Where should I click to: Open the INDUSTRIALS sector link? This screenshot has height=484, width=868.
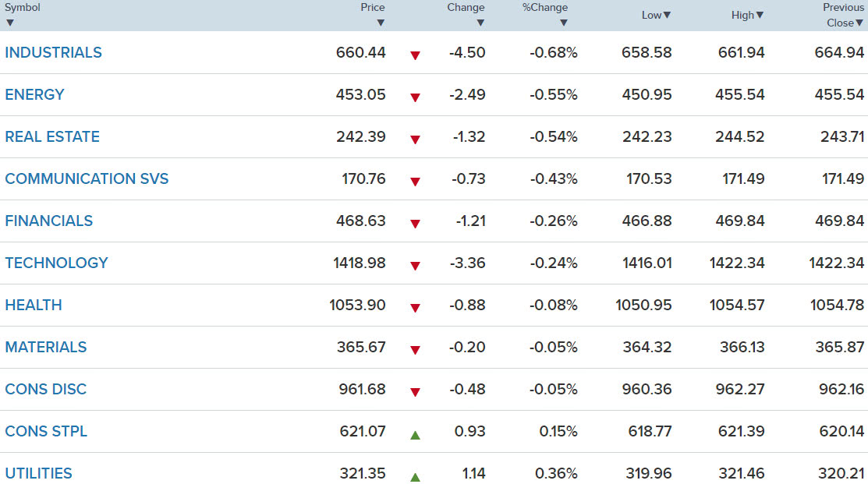(53, 52)
